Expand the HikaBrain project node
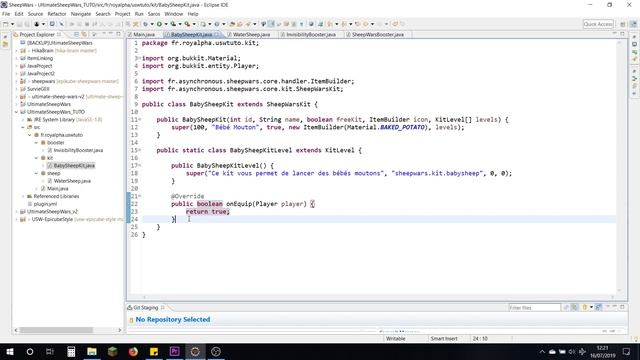Image resolution: width=640 pixels, height=360 pixels. coord(17,51)
